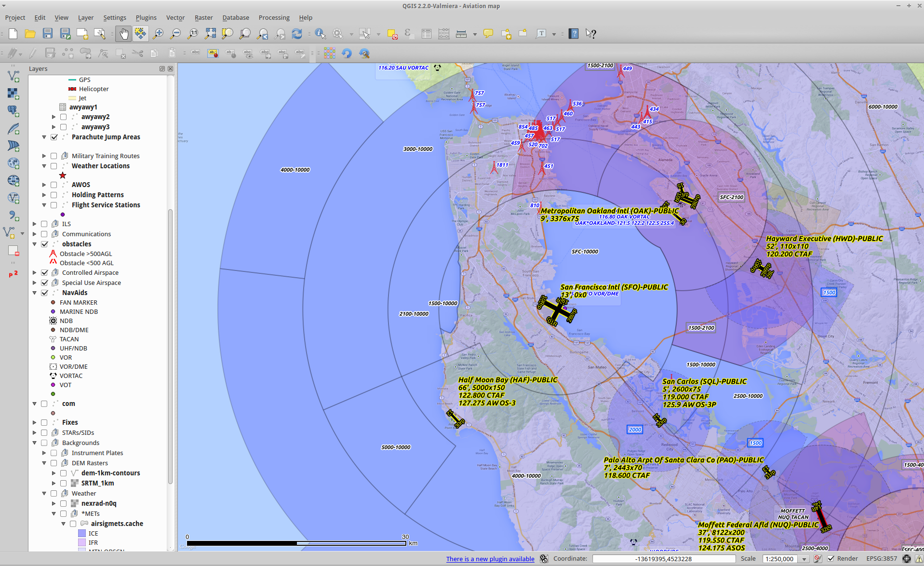
Task: Click the new plugin available link
Action: (490, 559)
